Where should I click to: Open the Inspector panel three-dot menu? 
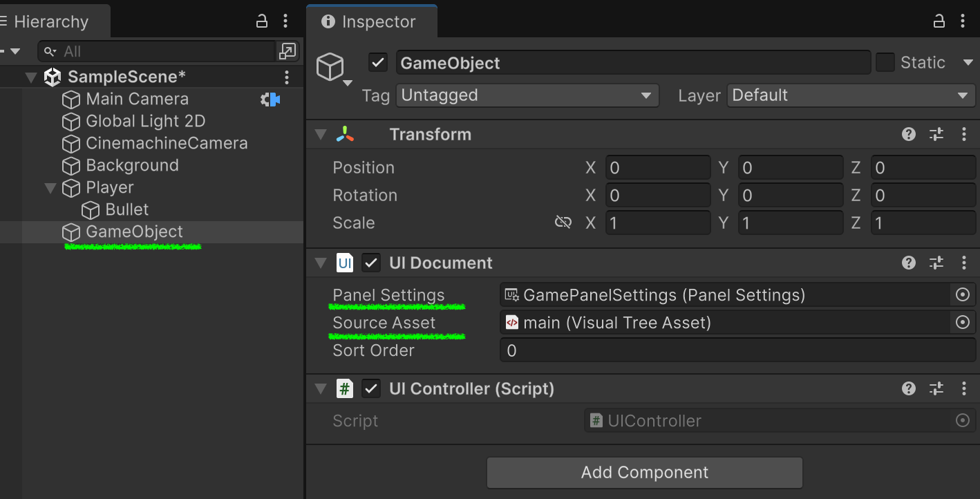point(963,21)
